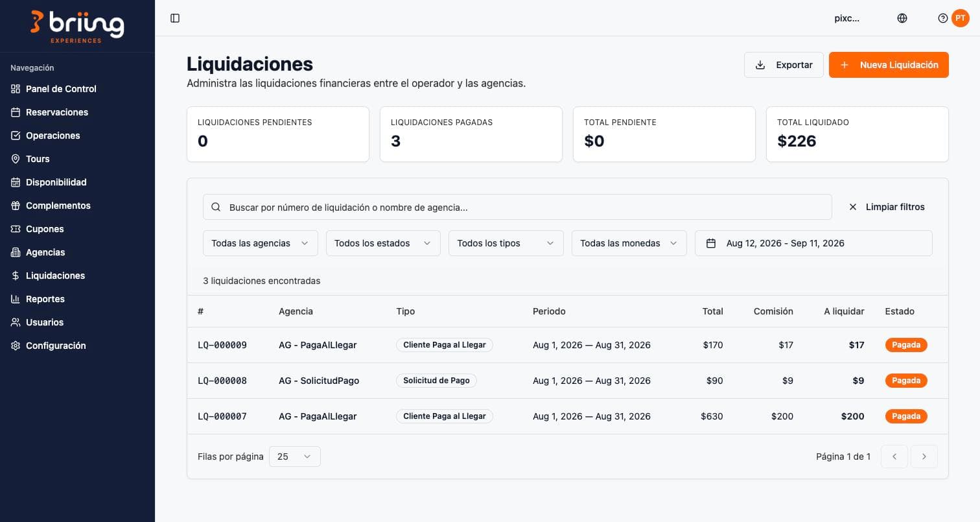Create a Nueva Liquidación
This screenshot has height=522, width=980.
889,65
